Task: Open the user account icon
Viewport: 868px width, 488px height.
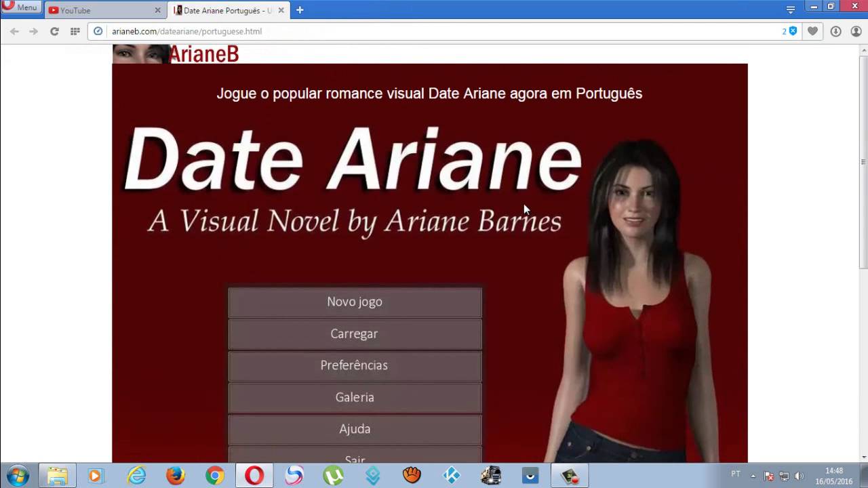Action: (856, 31)
